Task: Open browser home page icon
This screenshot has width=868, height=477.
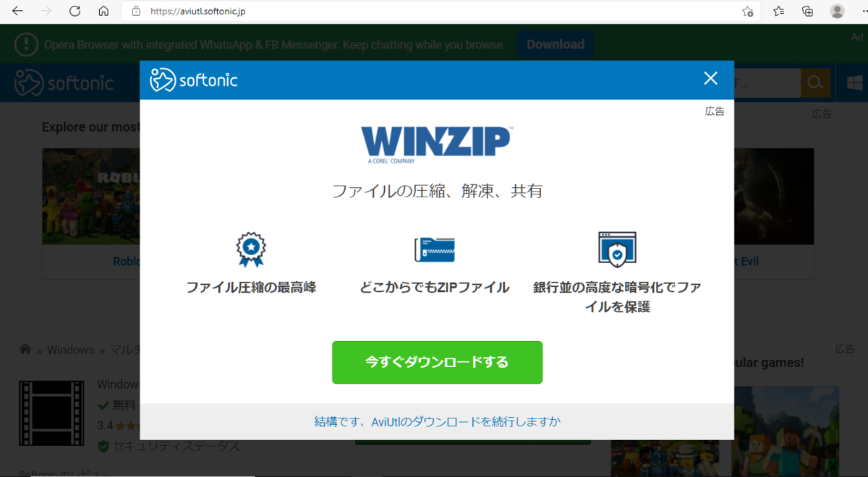Action: (103, 12)
